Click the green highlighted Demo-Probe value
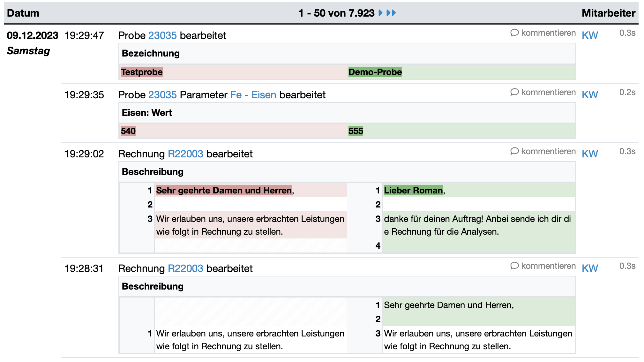Screen dimensions: 644x362 point(375,72)
